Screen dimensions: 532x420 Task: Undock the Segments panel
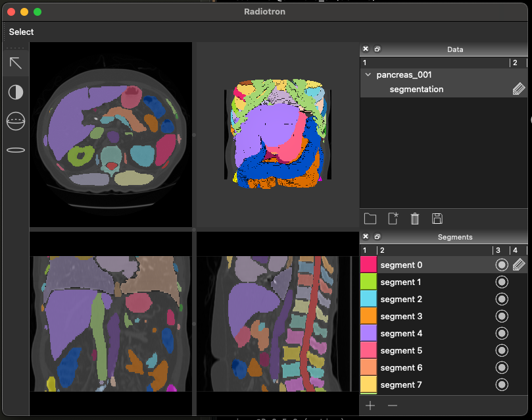(x=377, y=237)
